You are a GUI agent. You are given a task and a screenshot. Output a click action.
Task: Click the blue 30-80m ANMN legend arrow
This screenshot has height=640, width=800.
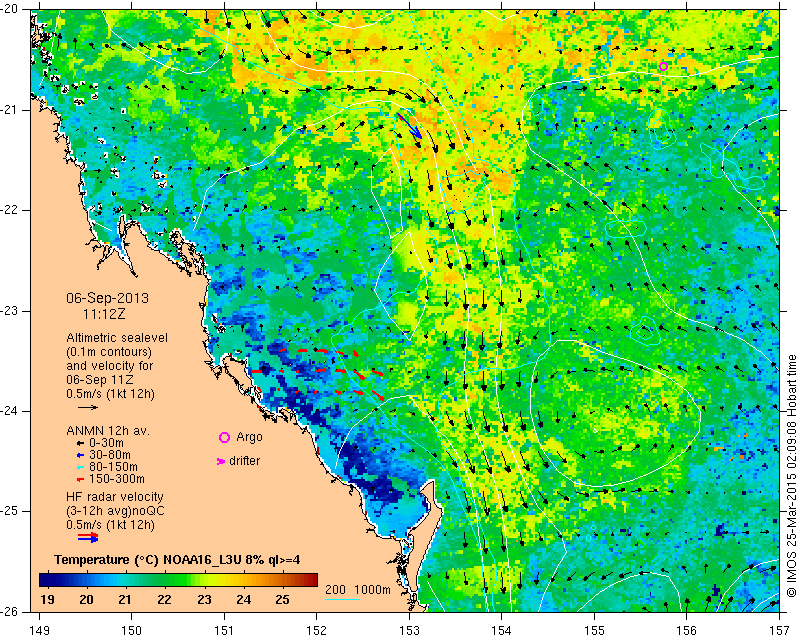coord(80,455)
